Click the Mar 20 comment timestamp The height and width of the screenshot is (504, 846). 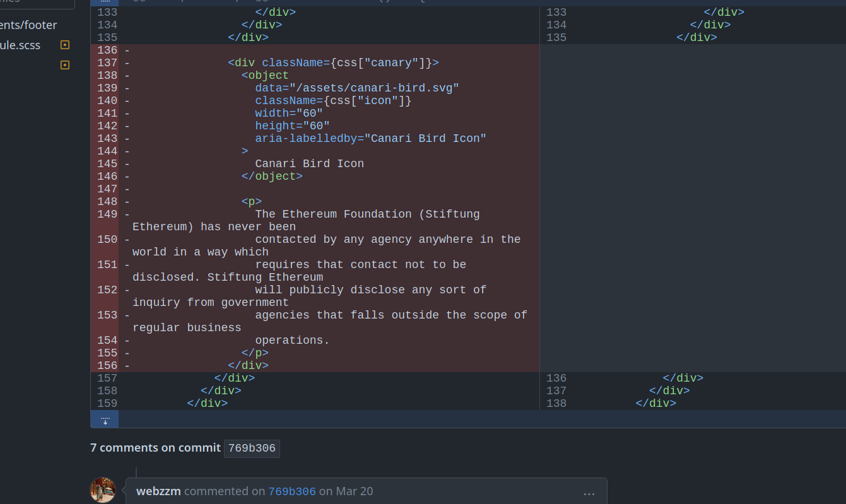[x=354, y=491]
